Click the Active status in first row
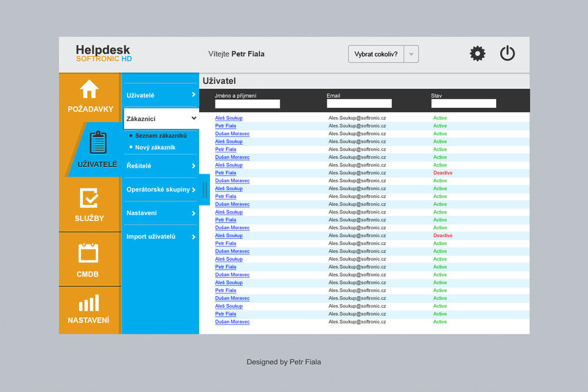 pyautogui.click(x=440, y=118)
